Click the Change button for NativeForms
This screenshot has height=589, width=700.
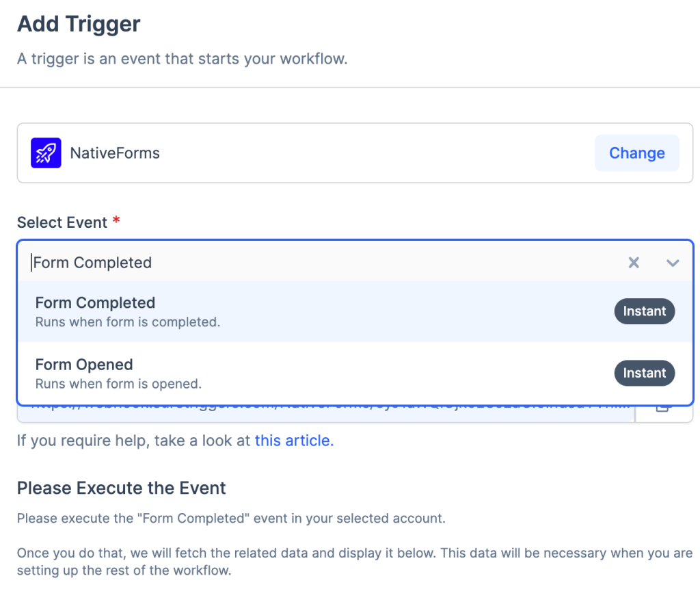[636, 153]
